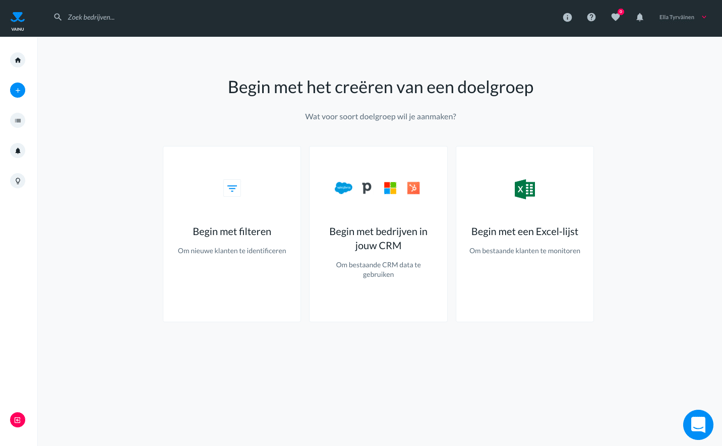Viewport: 722px width, 446px height.
Task: Click the pink icon at sidebar bottom
Action: (17, 420)
